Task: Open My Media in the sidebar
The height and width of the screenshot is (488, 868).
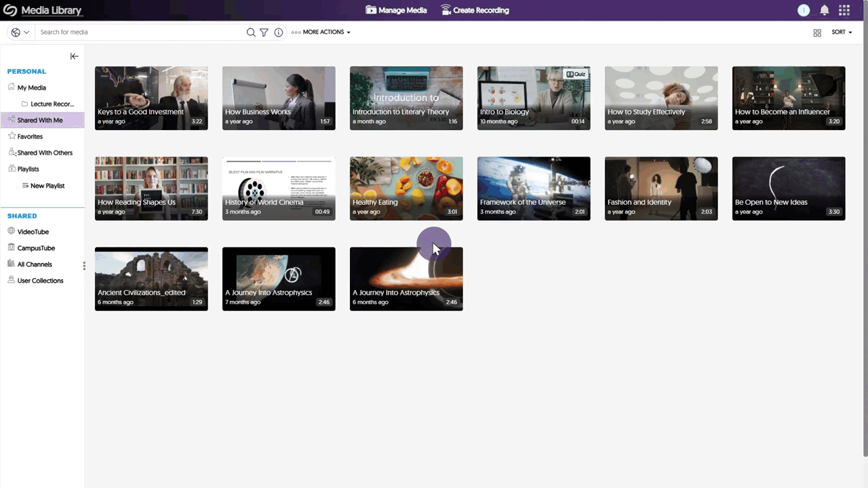Action: tap(31, 87)
